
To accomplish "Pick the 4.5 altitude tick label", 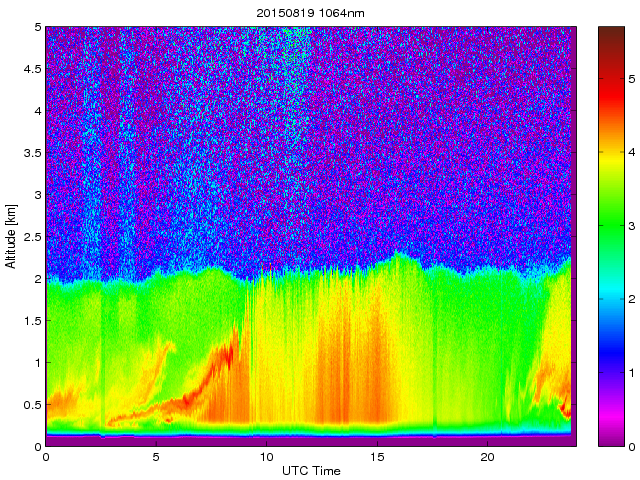I will [x=30, y=69].
